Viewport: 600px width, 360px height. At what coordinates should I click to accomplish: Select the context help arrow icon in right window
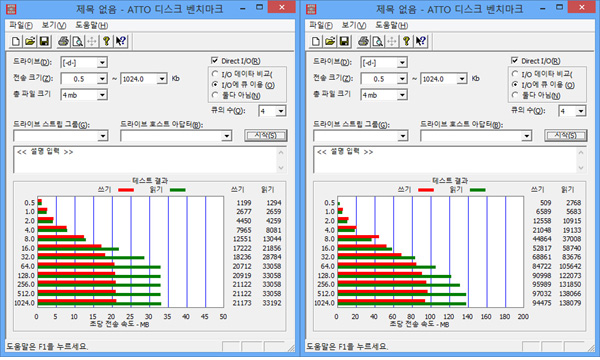point(421,41)
